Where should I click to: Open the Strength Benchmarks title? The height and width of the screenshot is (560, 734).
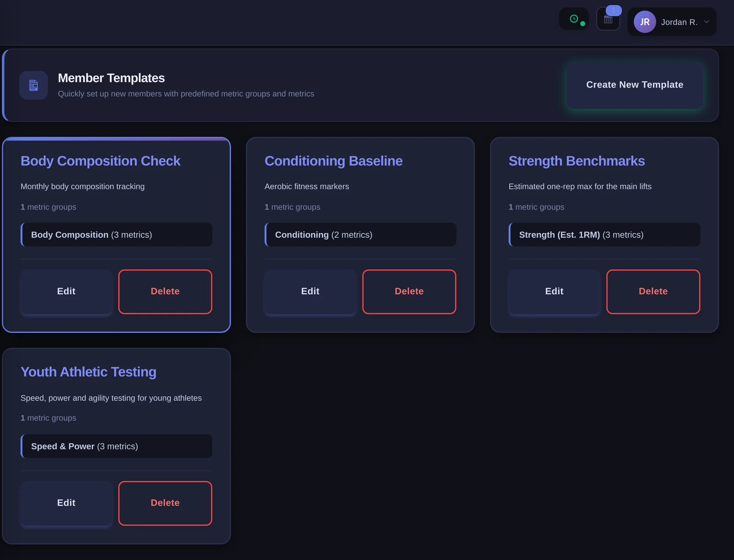tap(577, 161)
